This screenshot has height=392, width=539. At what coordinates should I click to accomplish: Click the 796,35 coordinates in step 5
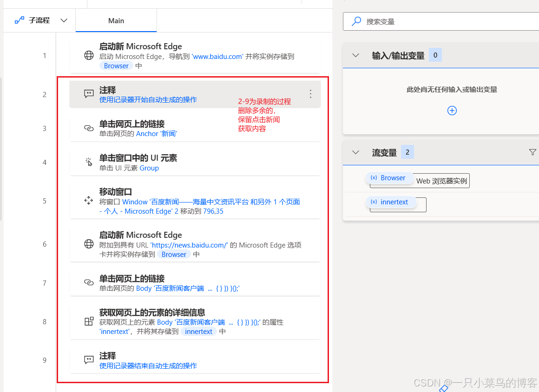point(213,211)
